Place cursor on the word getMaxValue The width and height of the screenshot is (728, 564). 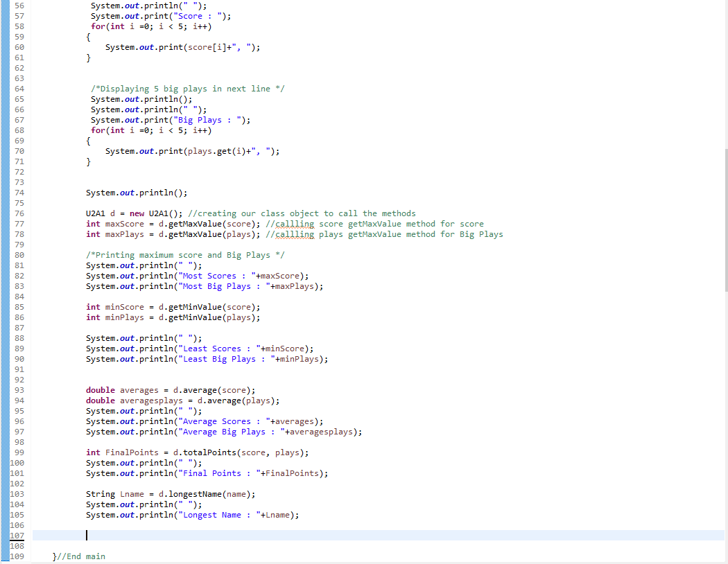coord(196,223)
